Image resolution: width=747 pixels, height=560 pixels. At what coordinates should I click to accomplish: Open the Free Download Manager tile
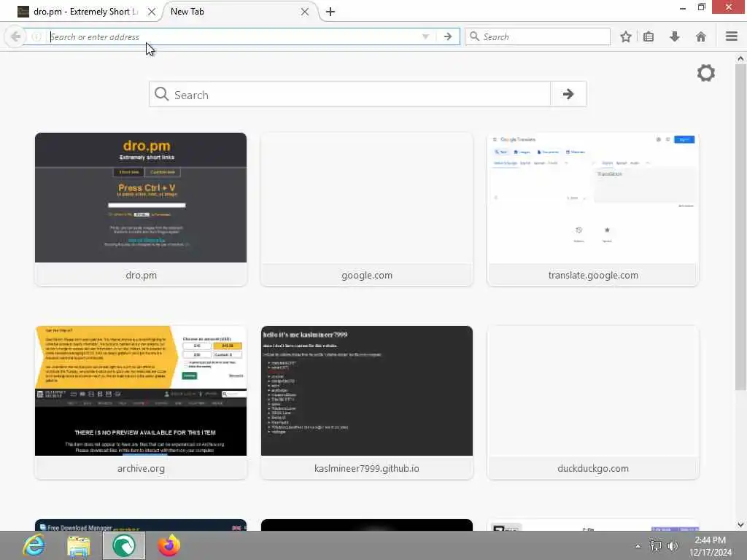point(141,525)
